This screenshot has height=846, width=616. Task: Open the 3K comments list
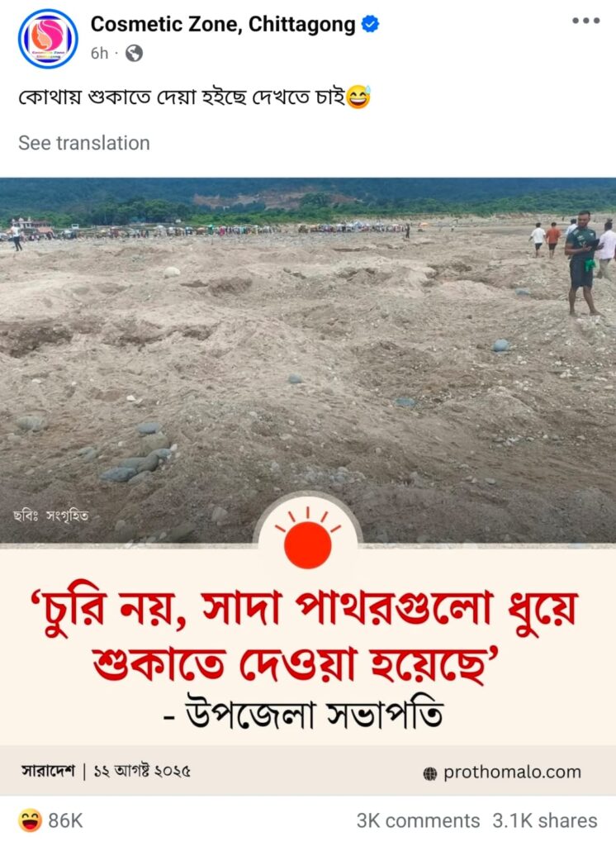pyautogui.click(x=418, y=820)
